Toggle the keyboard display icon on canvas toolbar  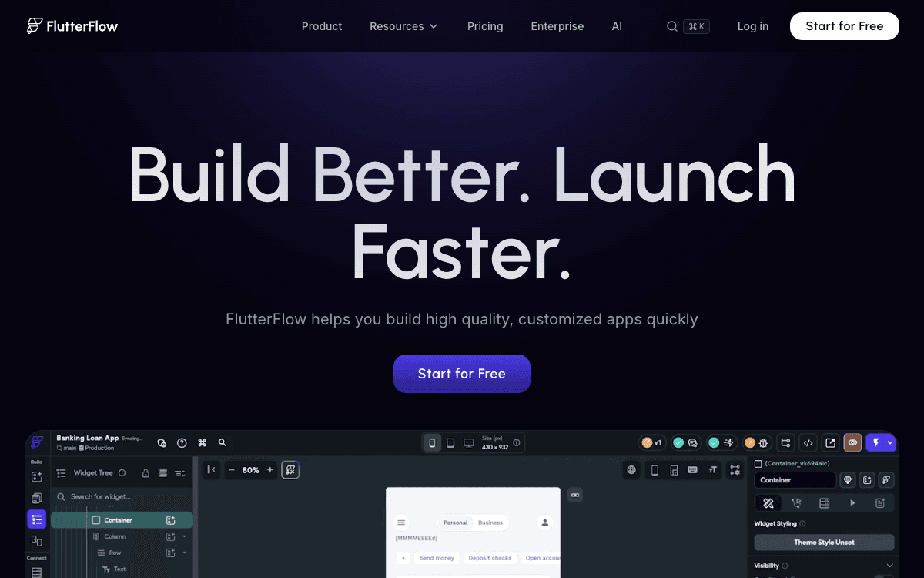692,469
